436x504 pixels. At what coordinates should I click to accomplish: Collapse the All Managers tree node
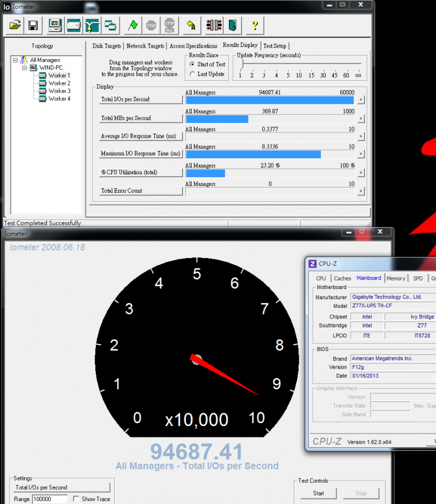coord(15,60)
